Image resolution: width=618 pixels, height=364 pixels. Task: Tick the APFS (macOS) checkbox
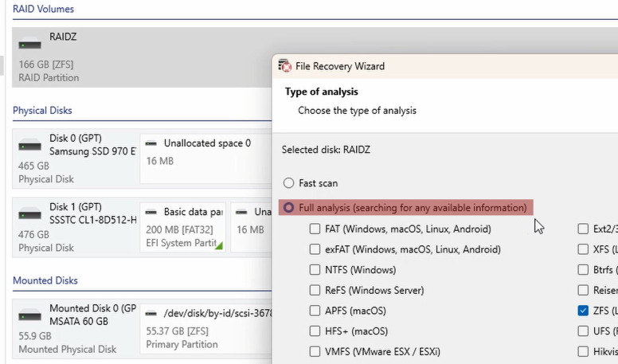point(315,311)
